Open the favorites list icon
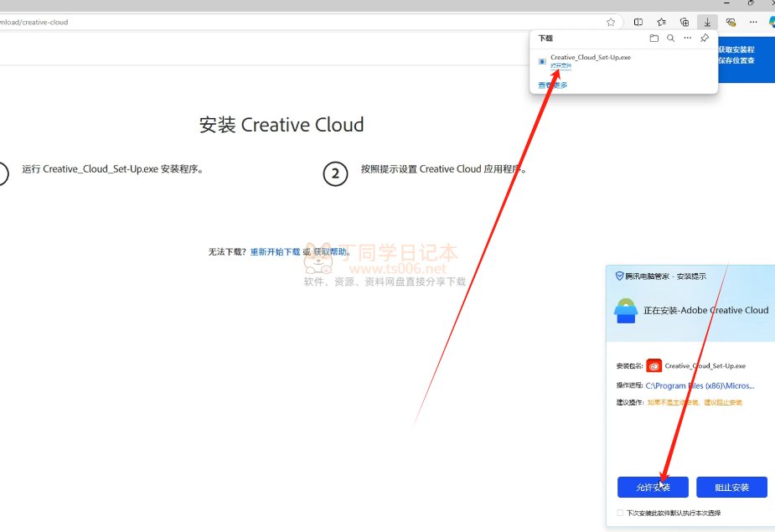 (x=661, y=23)
